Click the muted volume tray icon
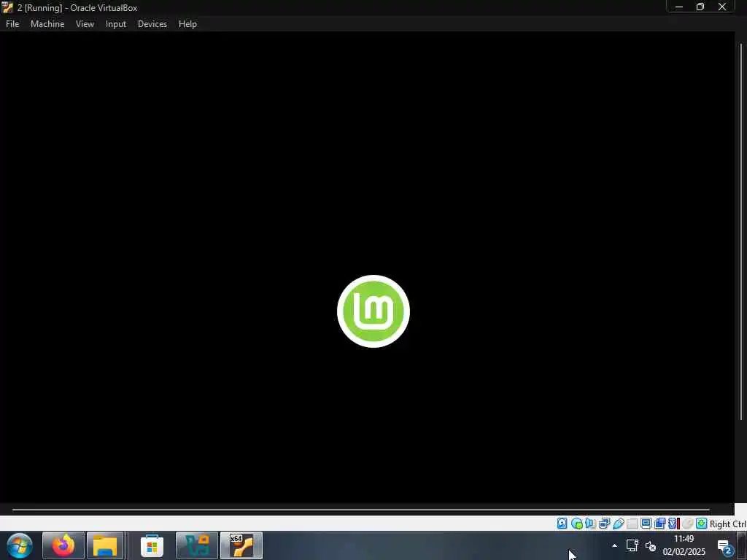This screenshot has width=747, height=560. tap(650, 546)
